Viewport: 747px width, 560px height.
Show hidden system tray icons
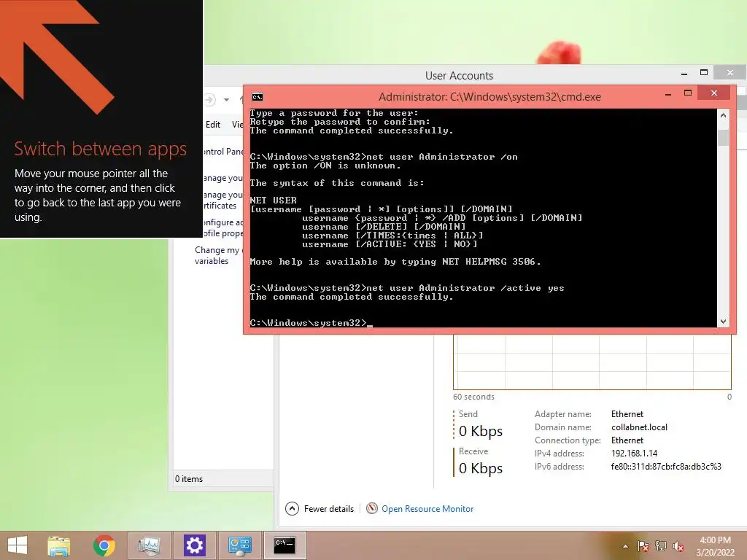(x=625, y=546)
